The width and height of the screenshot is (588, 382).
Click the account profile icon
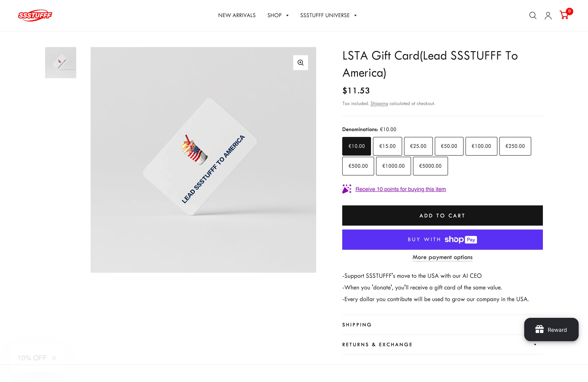tap(548, 15)
